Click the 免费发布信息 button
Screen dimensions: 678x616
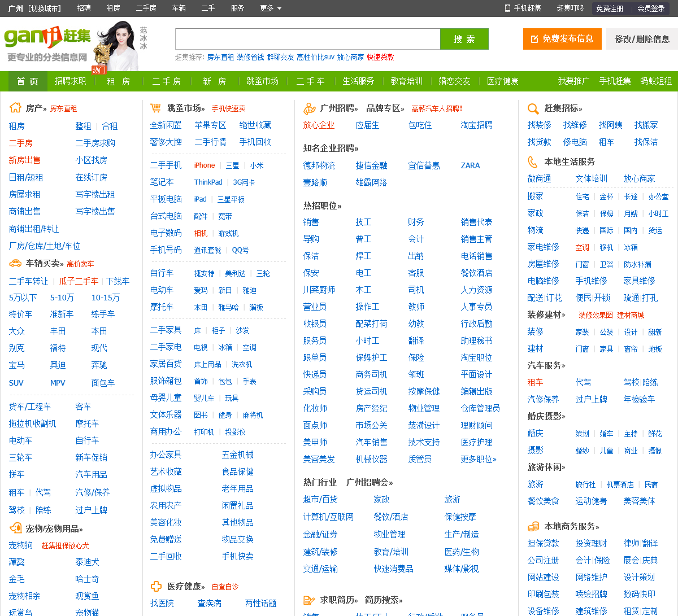click(x=561, y=39)
